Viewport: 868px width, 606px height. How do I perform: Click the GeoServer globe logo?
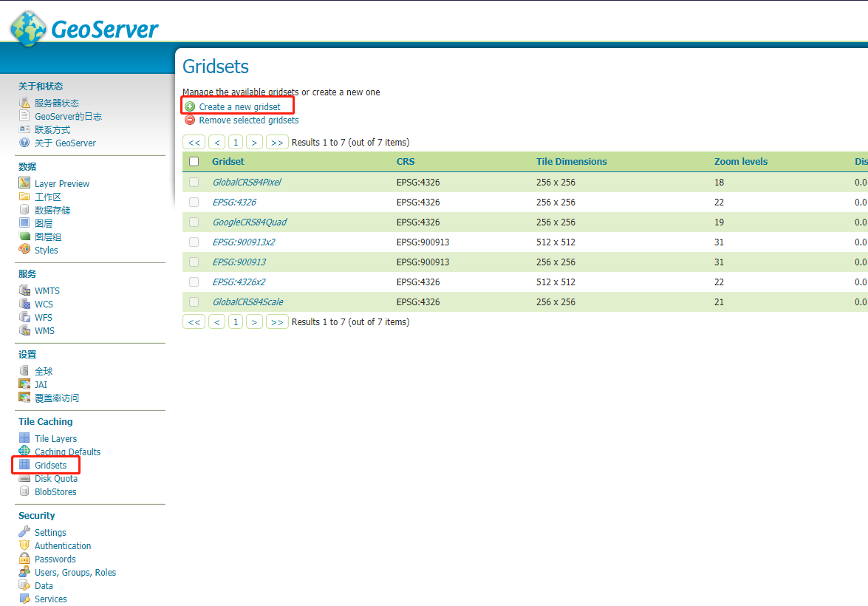coord(28,28)
